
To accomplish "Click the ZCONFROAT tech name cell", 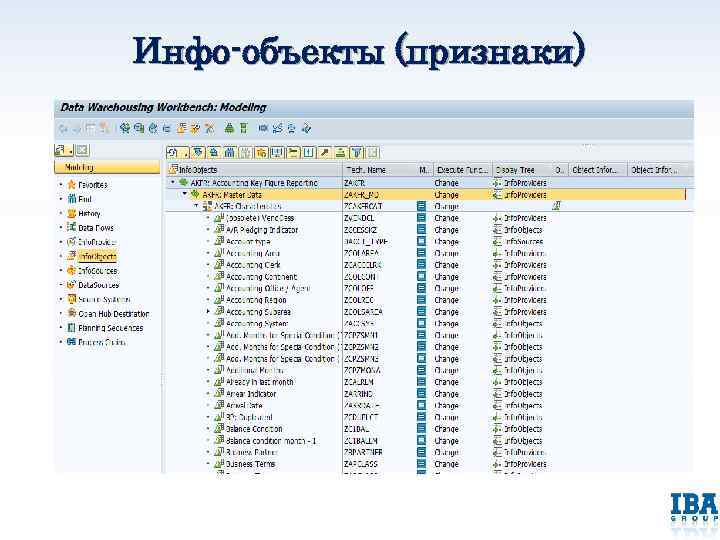I will (x=363, y=206).
